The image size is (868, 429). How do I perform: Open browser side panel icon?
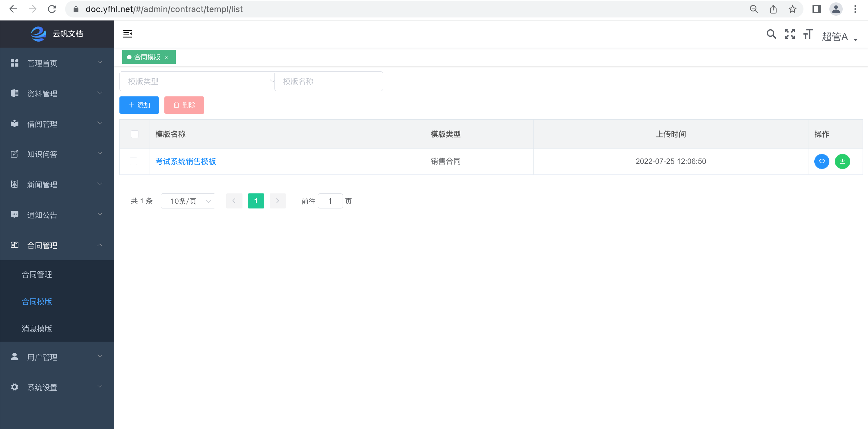pos(816,9)
